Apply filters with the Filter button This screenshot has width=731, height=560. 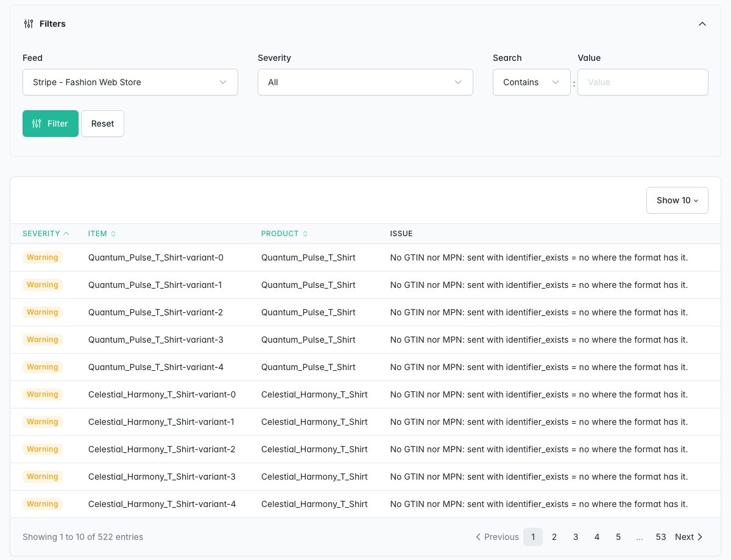tap(51, 124)
